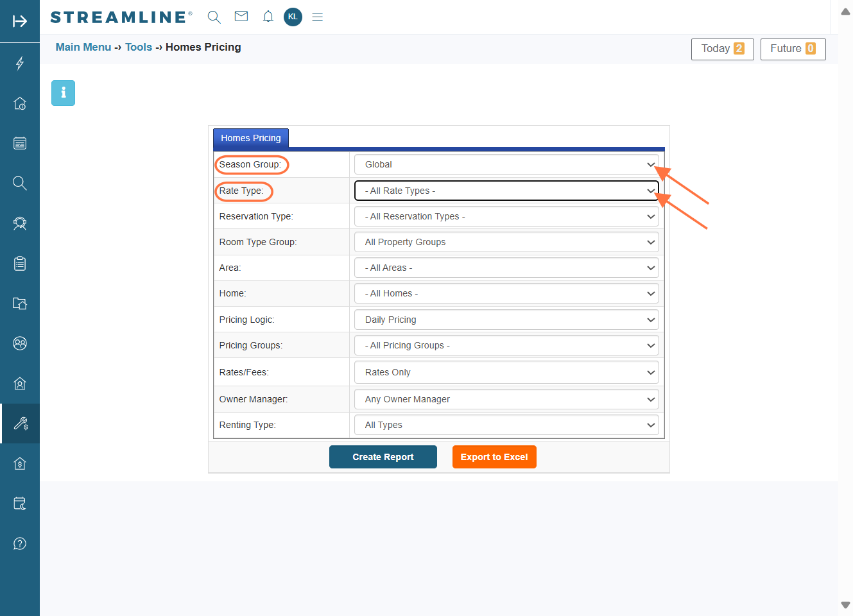The width and height of the screenshot is (853, 616).
Task: Expand the Area dropdown
Action: tap(506, 268)
